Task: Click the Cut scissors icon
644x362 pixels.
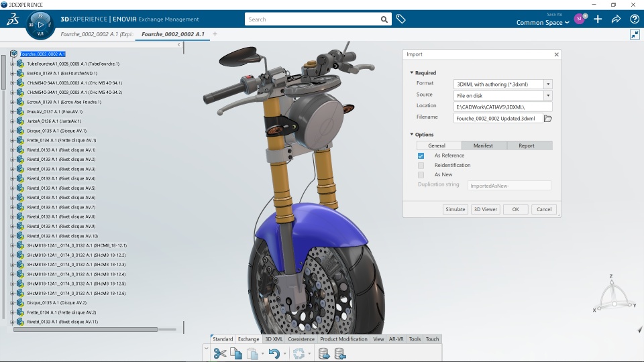Action: tap(220, 353)
